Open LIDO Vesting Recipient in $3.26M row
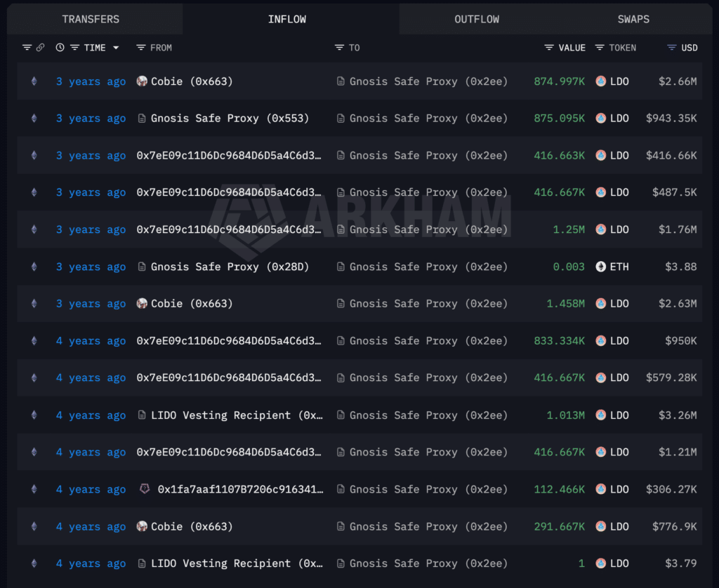Screen dimensions: 719x588 point(237,415)
